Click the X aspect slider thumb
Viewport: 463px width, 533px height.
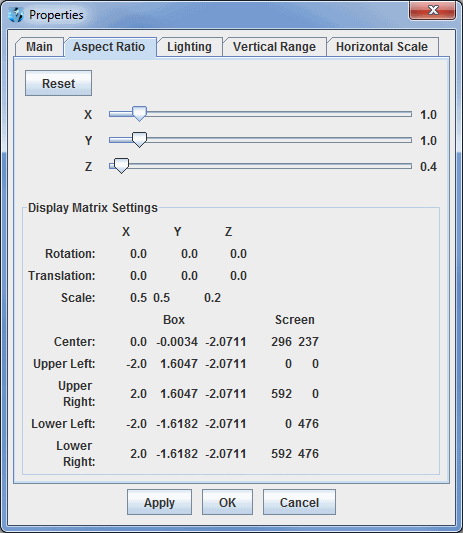coord(139,114)
